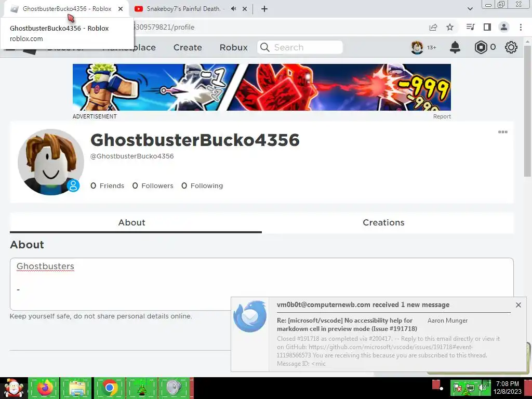Open the avatar headshot in the navbar
532x399 pixels.
(x=417, y=47)
